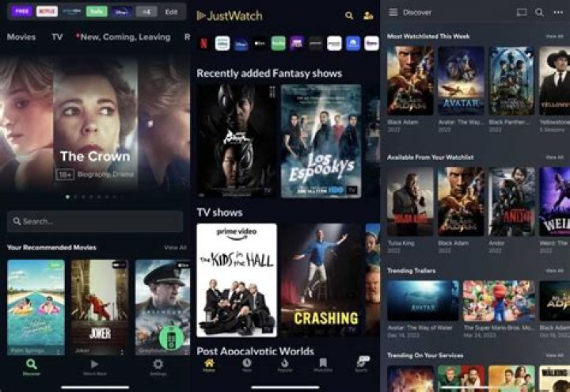The width and height of the screenshot is (570, 392).
Task: Go to the JustWatch Home tab icon
Action: point(209,363)
